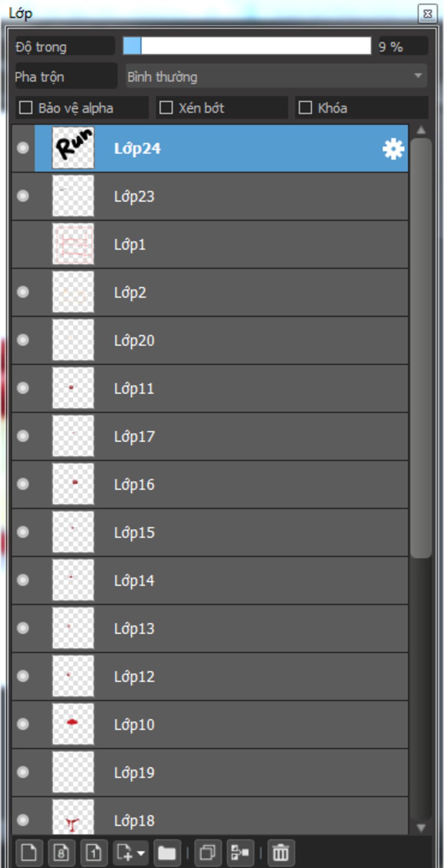The height and width of the screenshot is (868, 444).
Task: Select the Lớp16 layer
Action: (x=210, y=484)
